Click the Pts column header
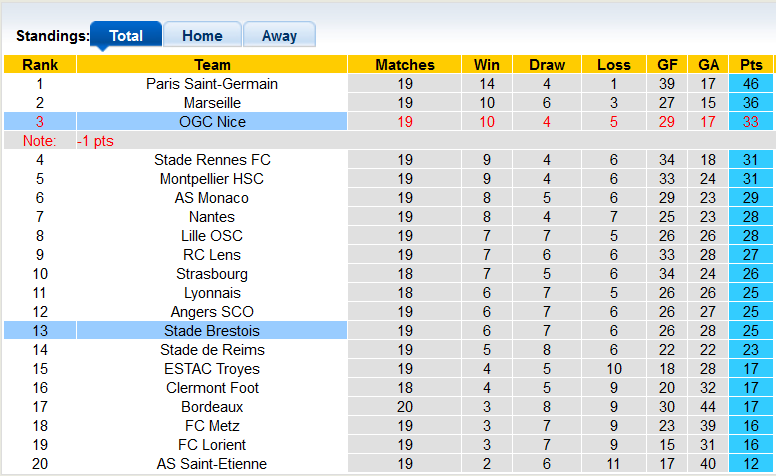776x476 pixels. click(x=751, y=65)
